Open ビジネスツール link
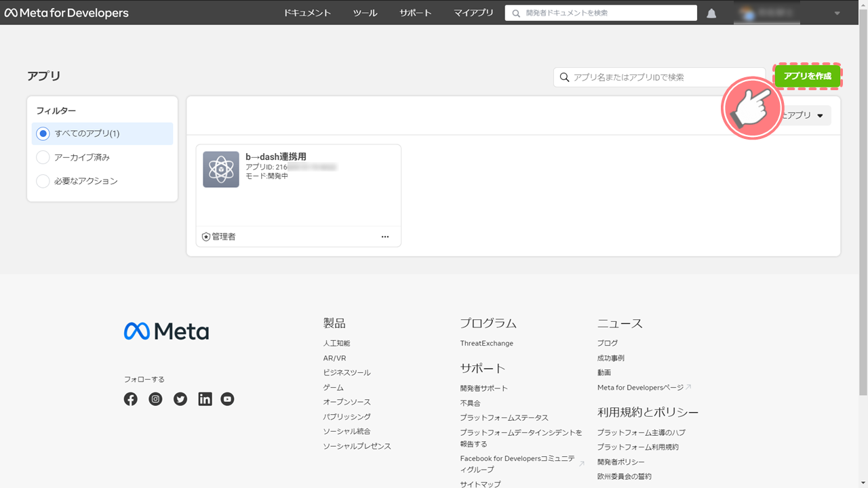 pyautogui.click(x=347, y=373)
